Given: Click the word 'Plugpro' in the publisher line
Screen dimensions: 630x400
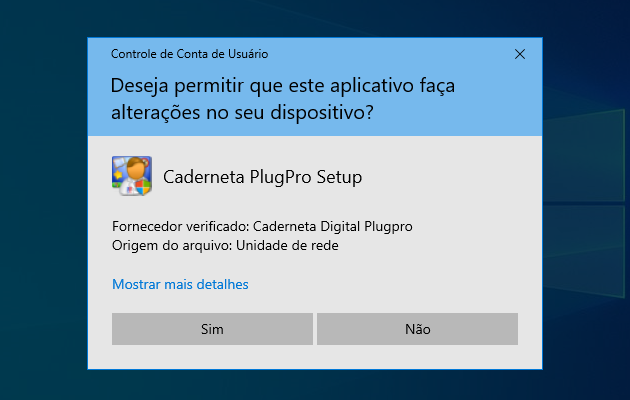Looking at the screenshot, I should tap(388, 226).
